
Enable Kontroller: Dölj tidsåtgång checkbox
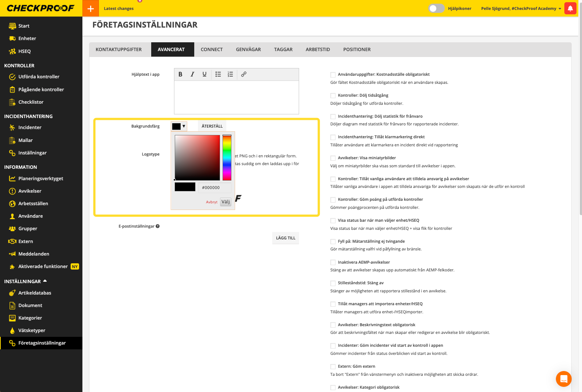pyautogui.click(x=333, y=96)
